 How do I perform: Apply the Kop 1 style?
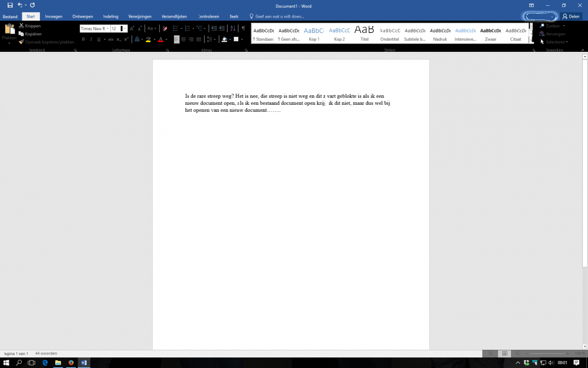314,34
